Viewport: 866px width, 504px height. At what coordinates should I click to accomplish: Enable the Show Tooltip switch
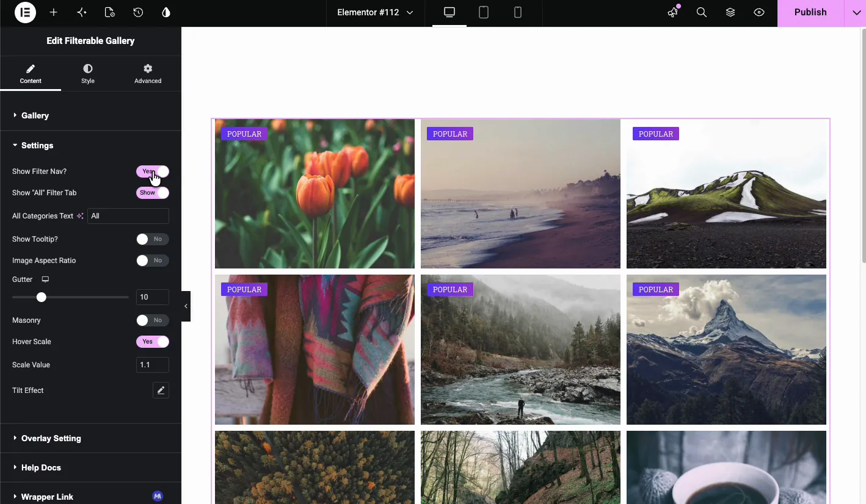click(x=153, y=239)
